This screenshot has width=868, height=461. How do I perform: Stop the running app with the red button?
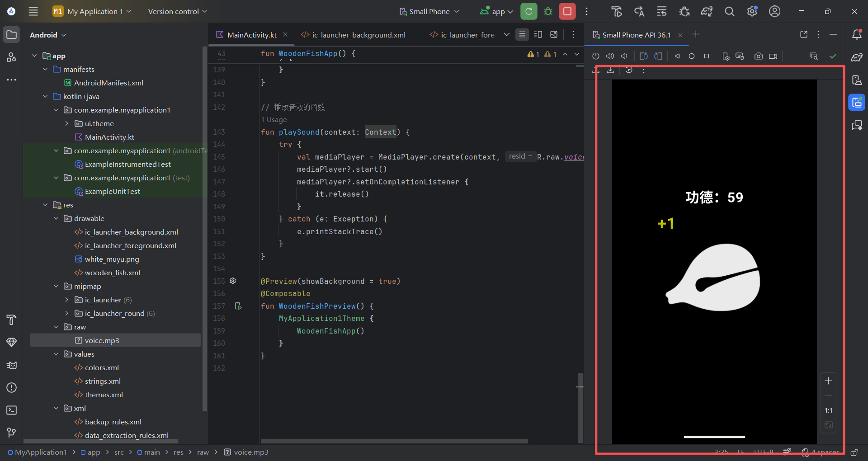coord(567,11)
